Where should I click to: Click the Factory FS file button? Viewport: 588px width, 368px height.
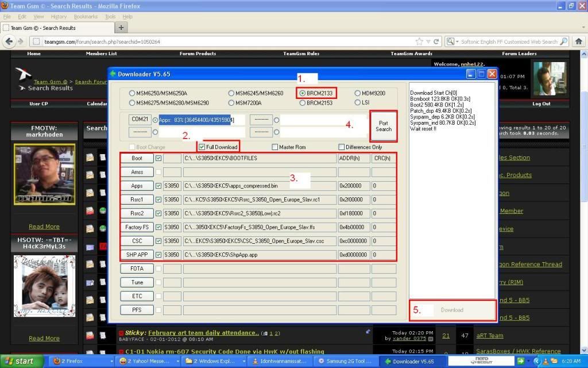(x=137, y=227)
